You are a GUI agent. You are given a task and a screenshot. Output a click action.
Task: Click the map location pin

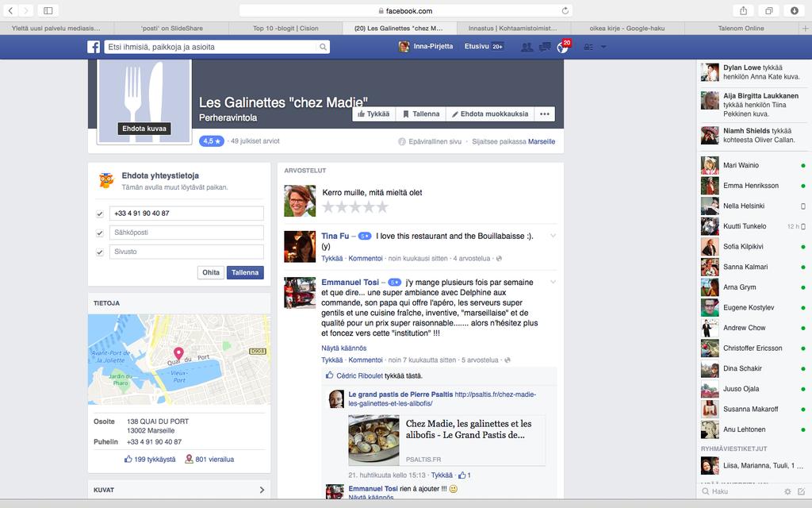click(x=178, y=353)
